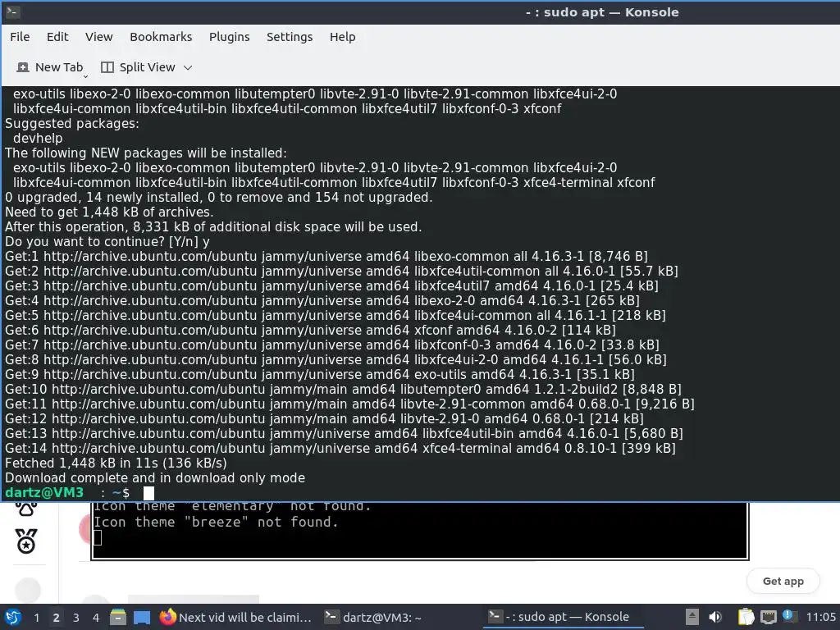Screen dimensions: 840x630
Task: Switch to virtual desktop 3
Action: [75, 618]
